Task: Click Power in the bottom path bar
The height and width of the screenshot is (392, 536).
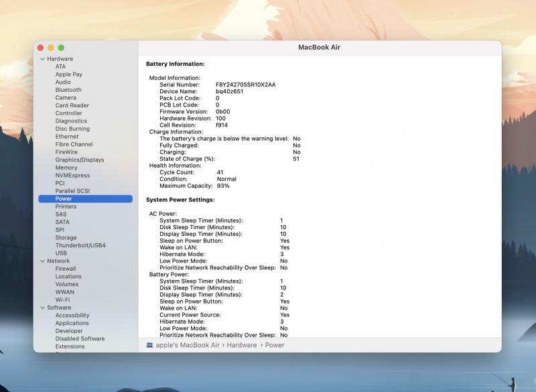Action: coord(275,345)
